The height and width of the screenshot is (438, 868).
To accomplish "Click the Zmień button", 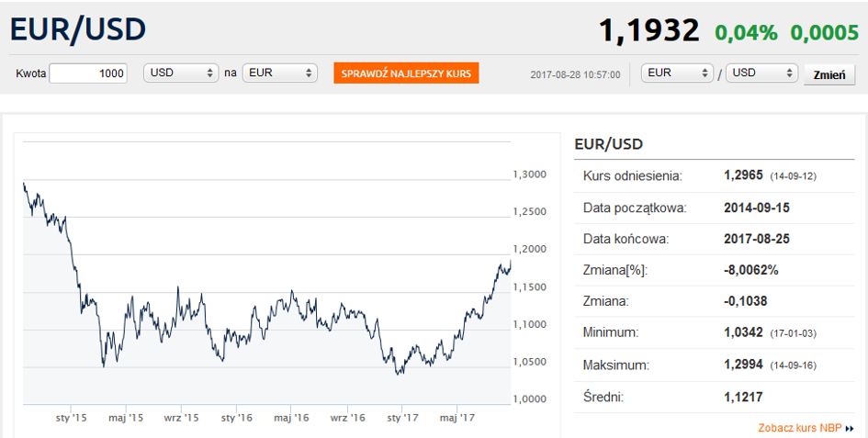I will pos(829,74).
